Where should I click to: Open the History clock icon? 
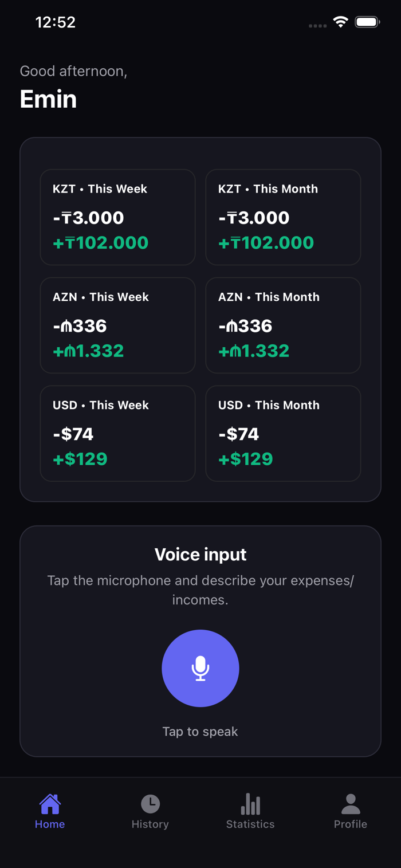tap(150, 804)
